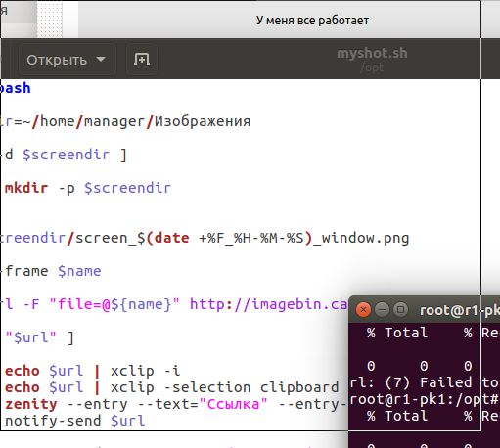Screen dimensions: 500x448
Task: Click 'notify-send $url' line
Action: pyautogui.click(x=75, y=421)
